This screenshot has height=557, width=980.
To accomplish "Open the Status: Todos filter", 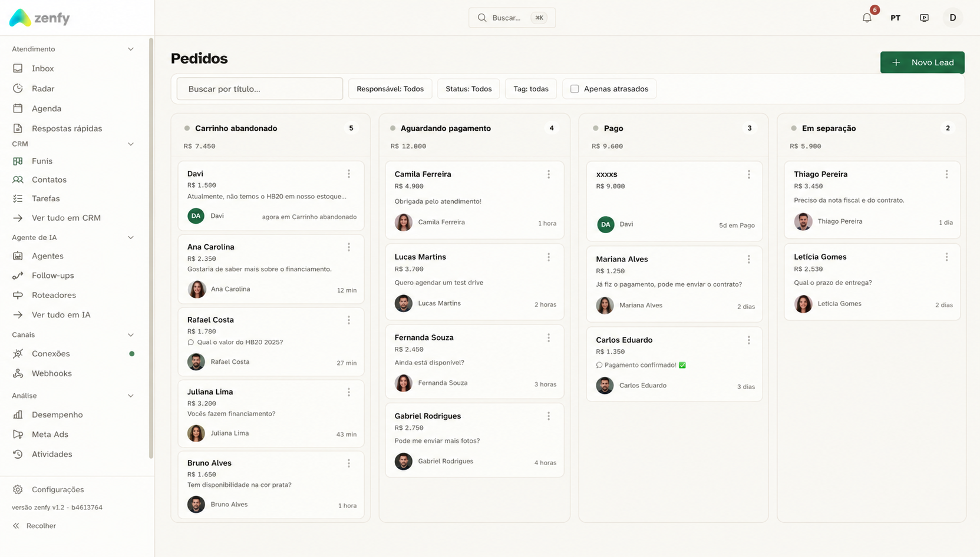I will (x=468, y=89).
